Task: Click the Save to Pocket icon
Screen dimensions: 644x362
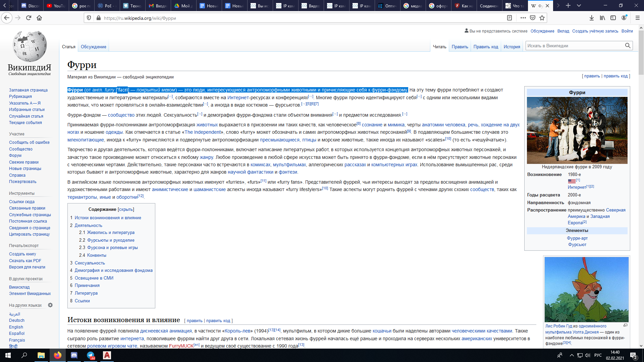Action: [533, 18]
